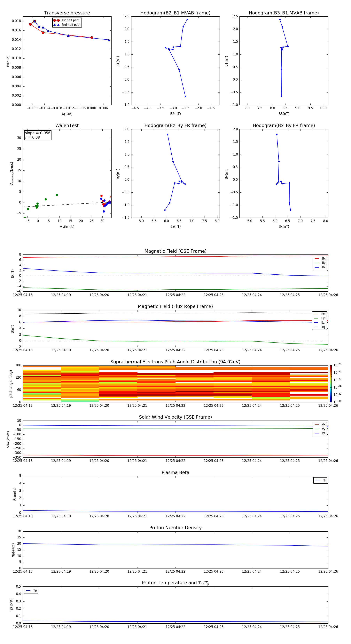
Task: Click the pitch angle color scale bar
Action: [331, 383]
